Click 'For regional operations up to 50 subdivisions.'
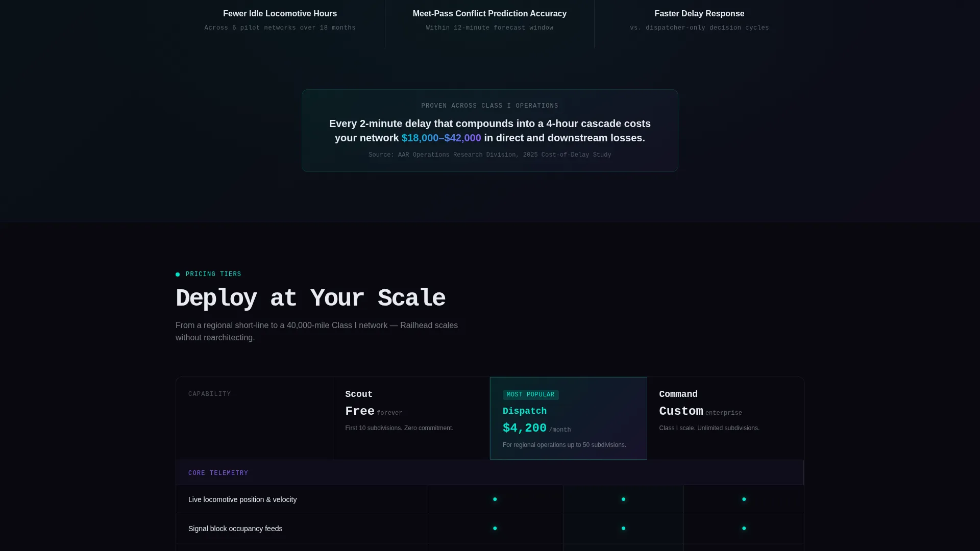Screen dimensions: 980x551 564,445
